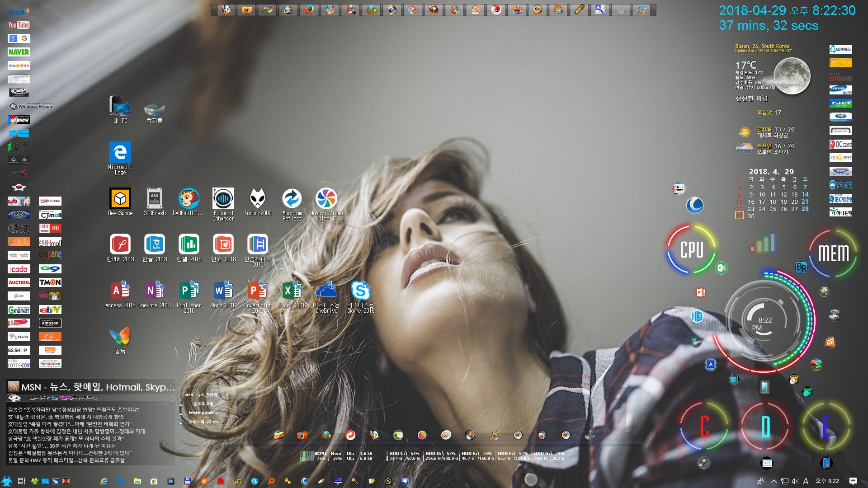Open File Explorer from the taskbar

[x=137, y=481]
